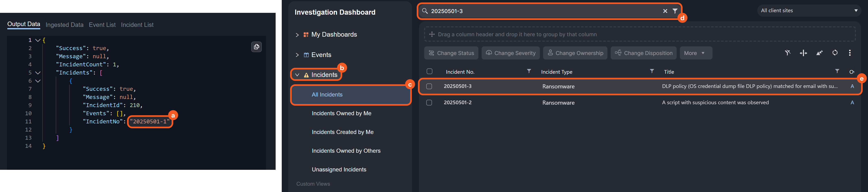
Task: Open the search bar filter icon
Action: [x=675, y=11]
